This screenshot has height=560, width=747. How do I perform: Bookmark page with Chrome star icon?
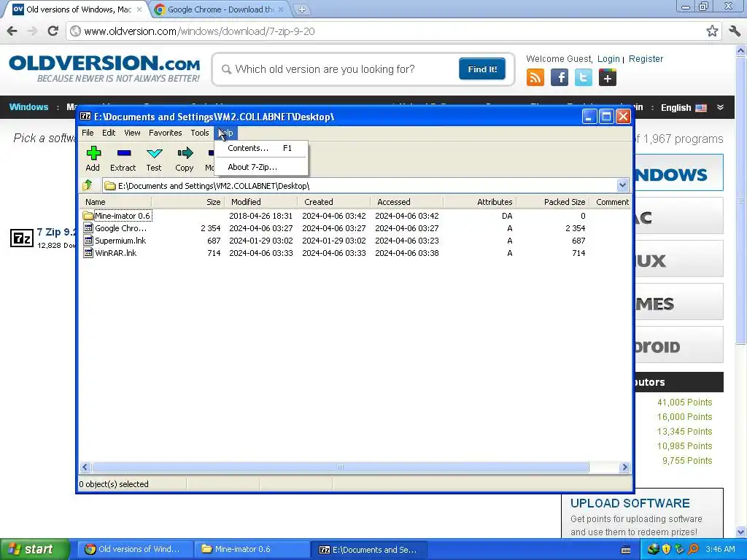(x=712, y=31)
